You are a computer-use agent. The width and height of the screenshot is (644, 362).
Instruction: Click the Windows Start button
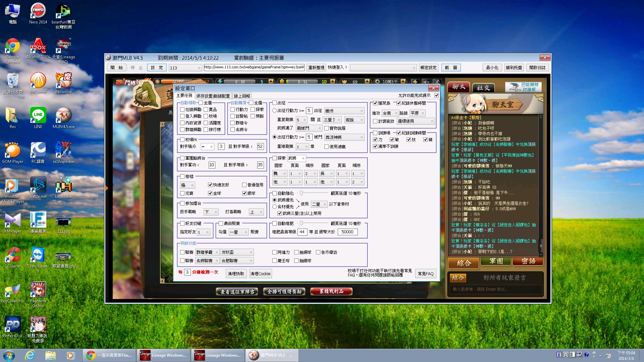[x=9, y=355]
